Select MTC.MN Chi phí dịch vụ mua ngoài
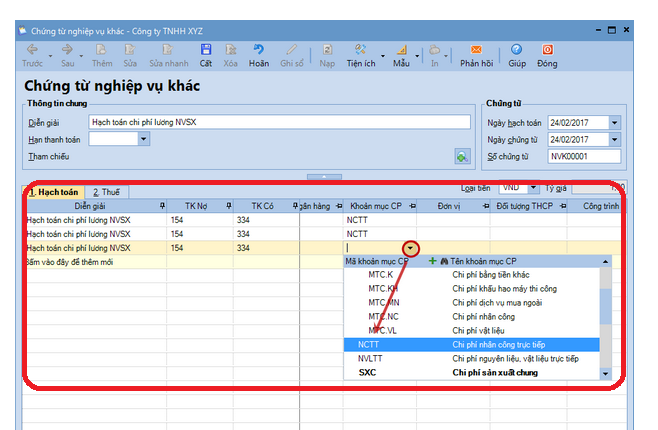 tap(472, 302)
